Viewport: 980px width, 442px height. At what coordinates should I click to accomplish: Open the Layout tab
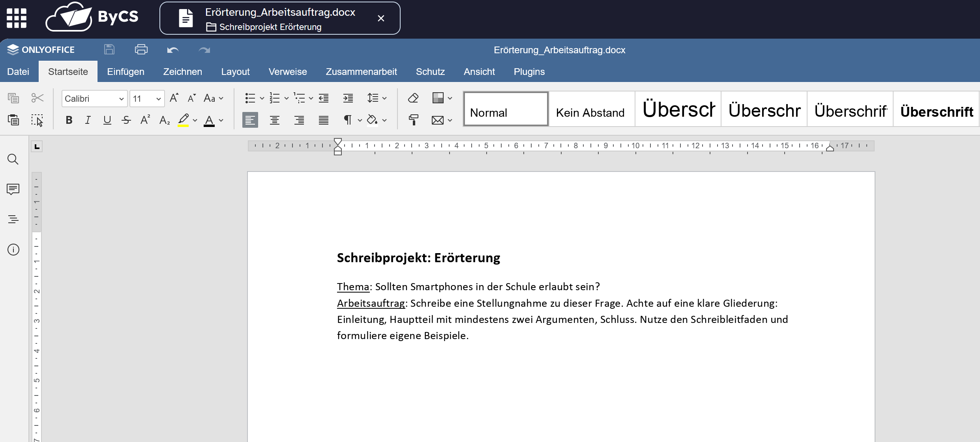point(235,72)
